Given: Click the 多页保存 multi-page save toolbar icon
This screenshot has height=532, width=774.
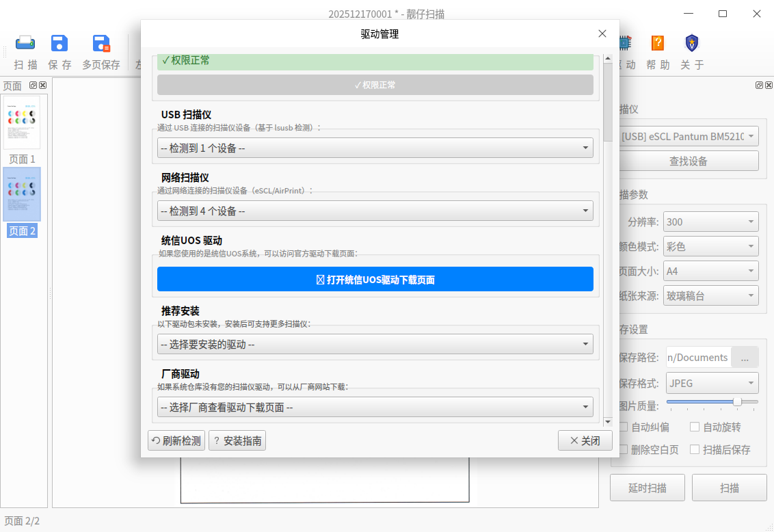Looking at the screenshot, I should click(x=101, y=44).
